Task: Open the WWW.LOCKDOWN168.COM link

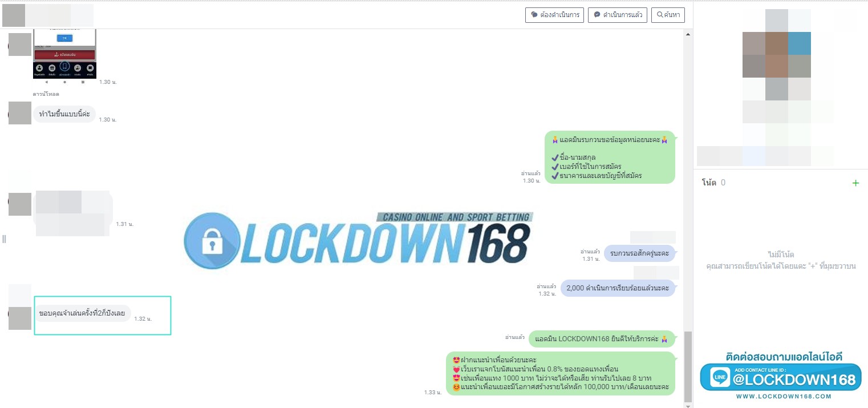Action: [x=783, y=397]
